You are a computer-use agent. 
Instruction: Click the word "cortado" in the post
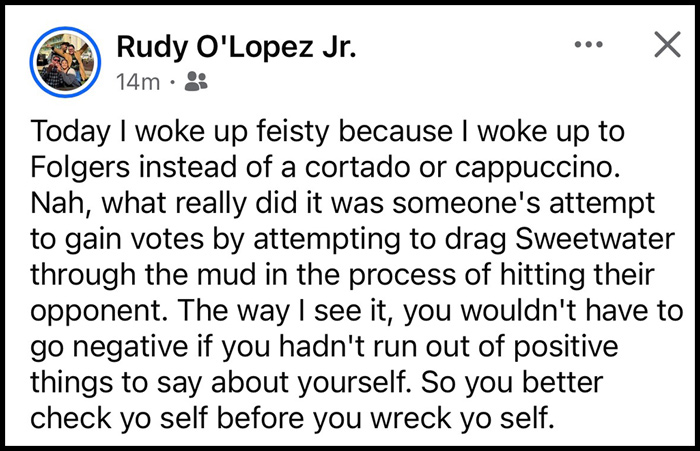click(x=375, y=165)
